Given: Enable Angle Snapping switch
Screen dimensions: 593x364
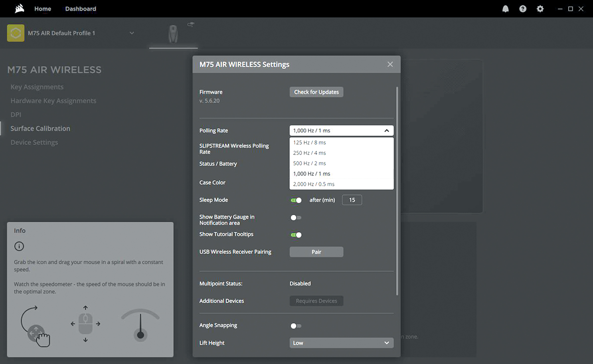Looking at the screenshot, I should [296, 326].
